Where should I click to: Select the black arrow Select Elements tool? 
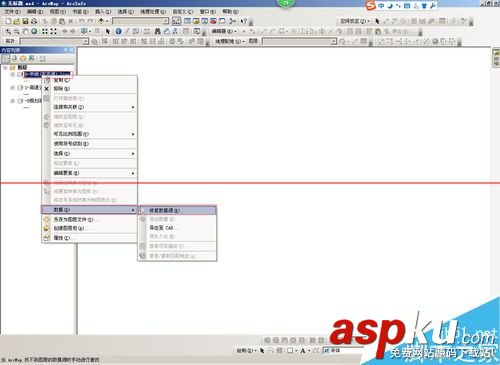[108, 31]
